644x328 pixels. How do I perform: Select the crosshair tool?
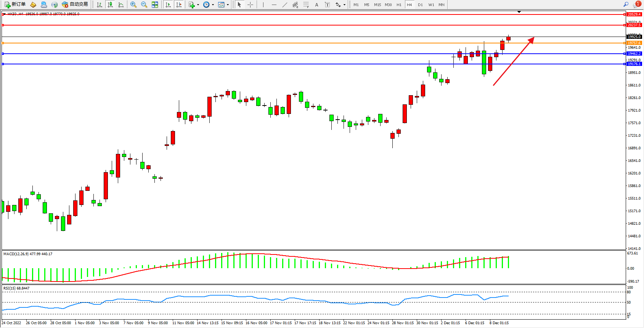(x=250, y=5)
